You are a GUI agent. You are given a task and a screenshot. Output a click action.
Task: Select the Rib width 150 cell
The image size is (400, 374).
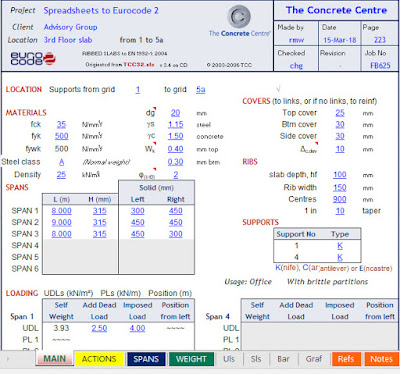pos(340,188)
